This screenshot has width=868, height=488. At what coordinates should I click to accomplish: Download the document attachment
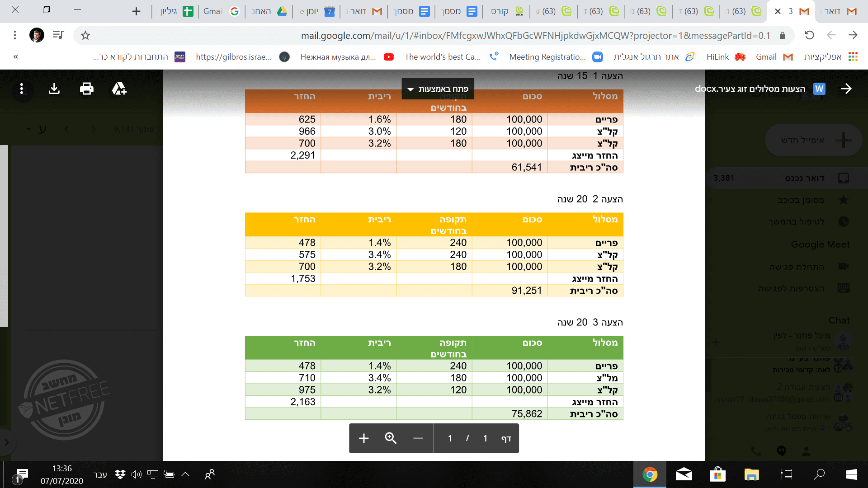[54, 89]
